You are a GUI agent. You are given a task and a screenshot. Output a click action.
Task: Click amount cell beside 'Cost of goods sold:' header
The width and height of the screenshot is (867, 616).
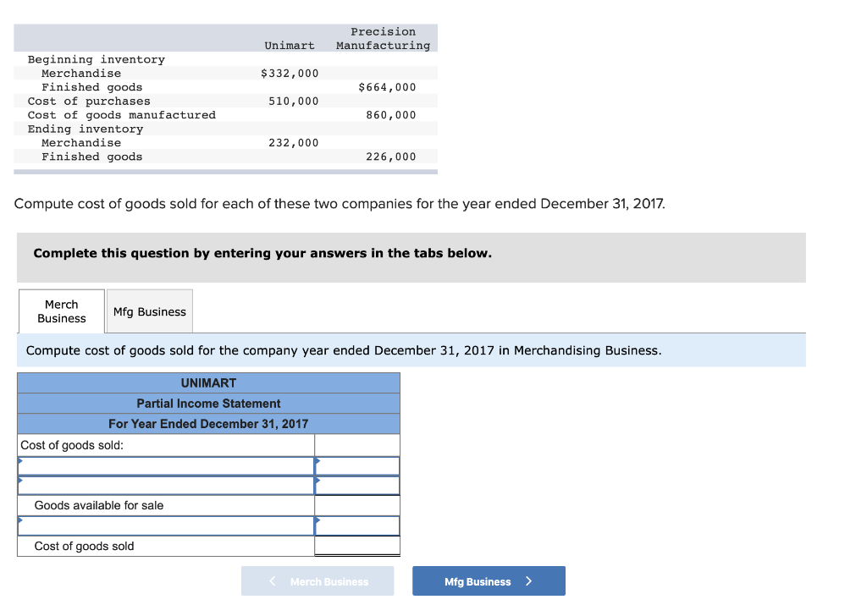point(357,445)
